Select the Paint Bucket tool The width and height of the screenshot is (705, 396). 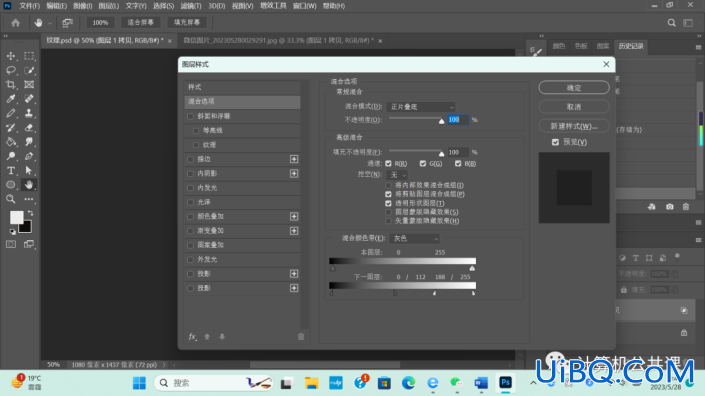(11, 142)
